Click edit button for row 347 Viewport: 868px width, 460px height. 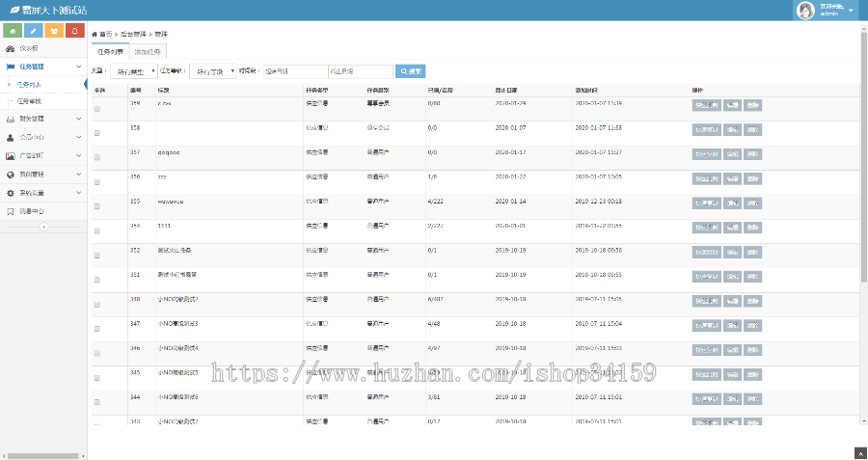pos(732,326)
